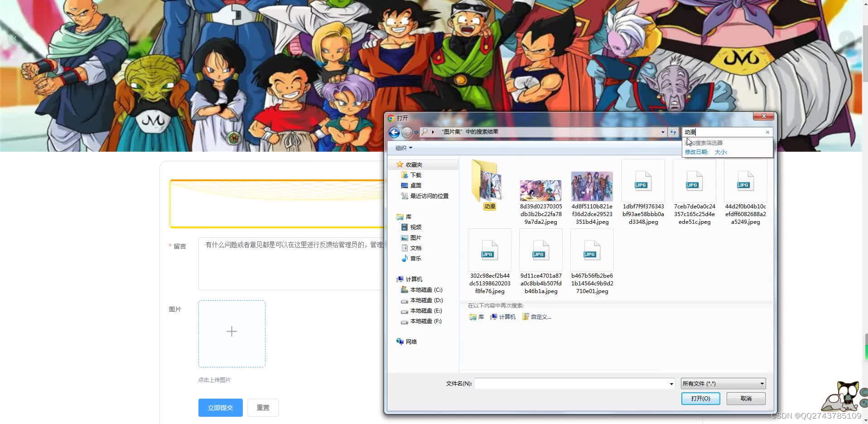868x424 pixels.
Task: Choose the 大小 search filter
Action: click(721, 152)
